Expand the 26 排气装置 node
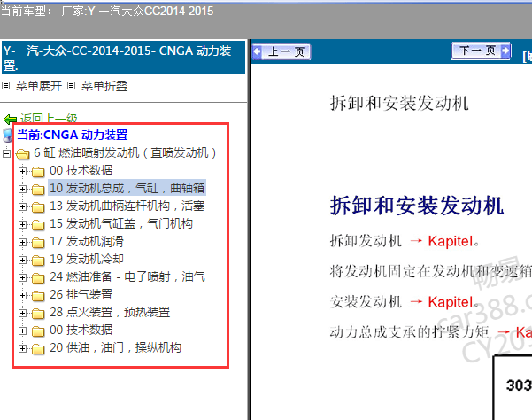This screenshot has height=420, width=532. click(x=22, y=295)
